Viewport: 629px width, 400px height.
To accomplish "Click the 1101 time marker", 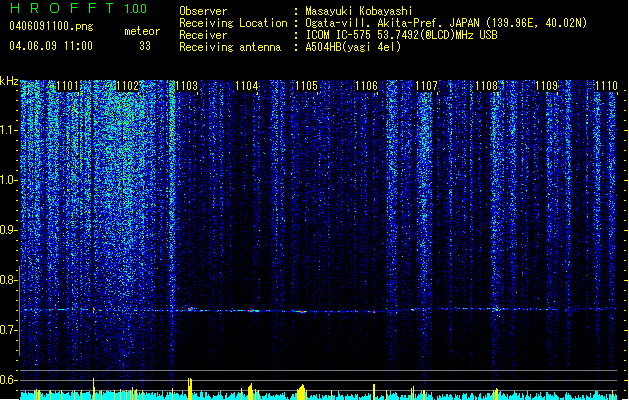I will (x=67, y=86).
